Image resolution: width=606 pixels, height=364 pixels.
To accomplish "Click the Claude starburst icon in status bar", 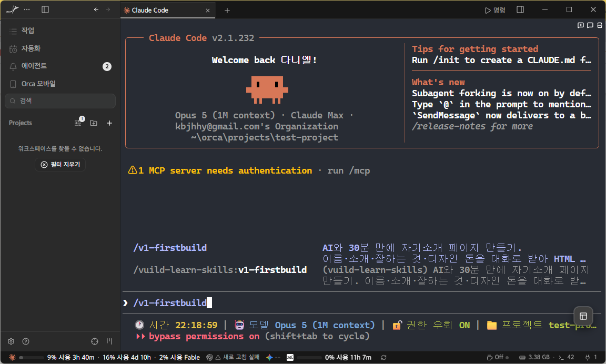I will click(13, 358).
